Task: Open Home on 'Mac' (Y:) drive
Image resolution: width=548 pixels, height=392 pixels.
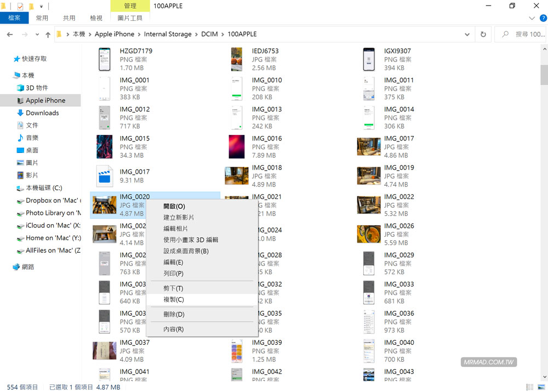Action: 49,238
